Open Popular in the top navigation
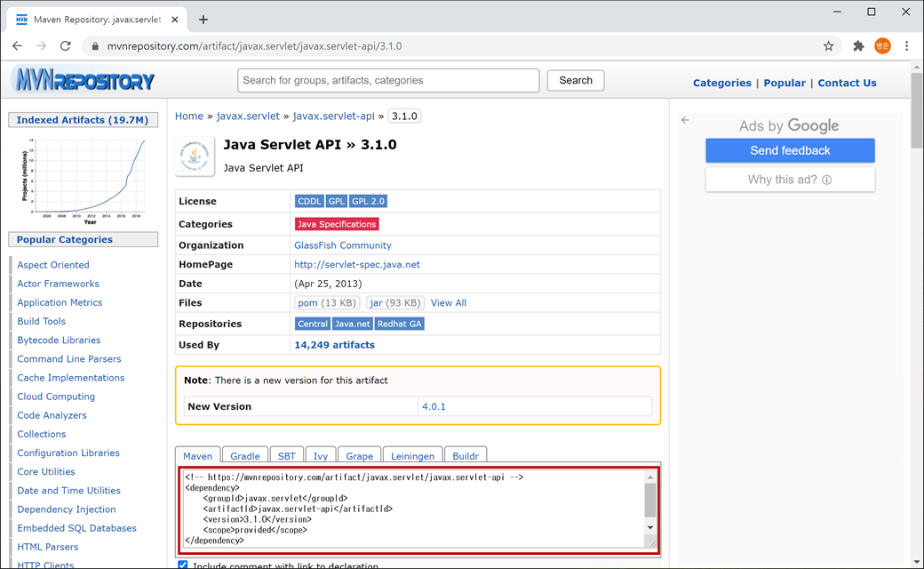Viewport: 924px width, 569px height. pyautogui.click(x=785, y=84)
